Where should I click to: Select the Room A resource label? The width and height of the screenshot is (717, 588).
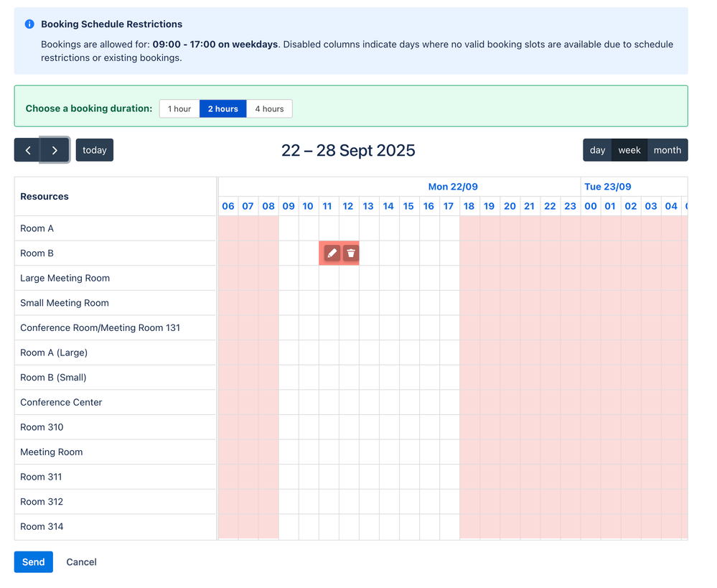[x=37, y=228]
